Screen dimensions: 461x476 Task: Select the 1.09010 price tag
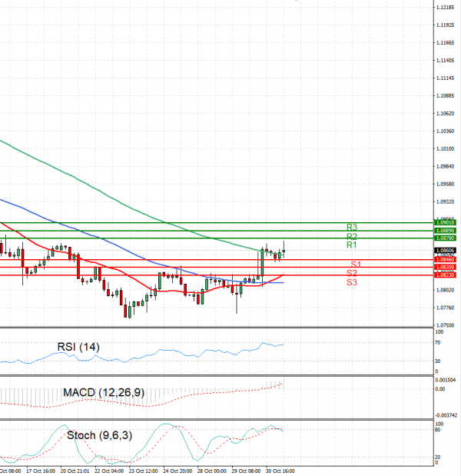point(445,223)
